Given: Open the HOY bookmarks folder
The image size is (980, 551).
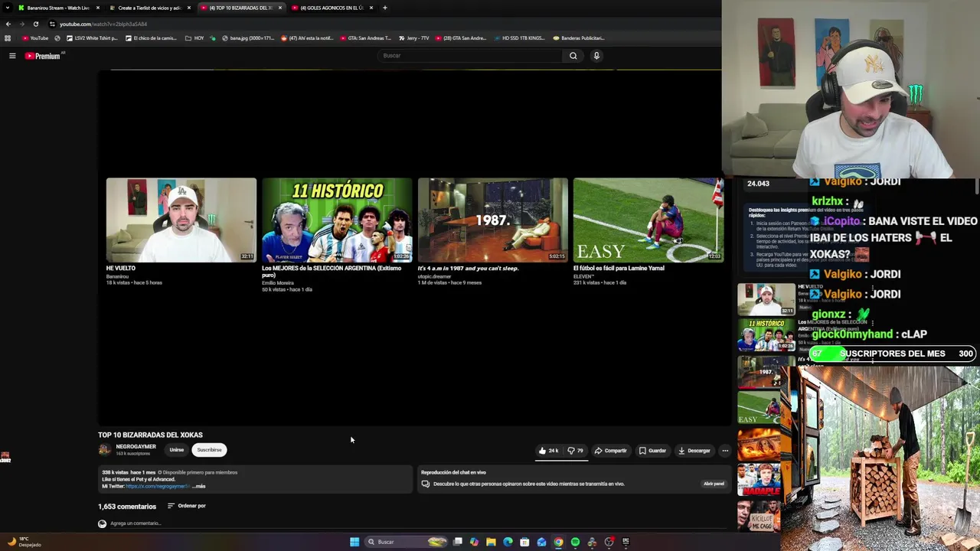Looking at the screenshot, I should [194, 38].
